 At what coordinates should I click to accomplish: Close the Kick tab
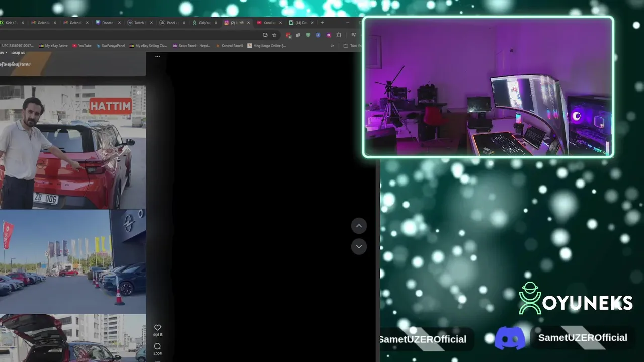pyautogui.click(x=22, y=23)
